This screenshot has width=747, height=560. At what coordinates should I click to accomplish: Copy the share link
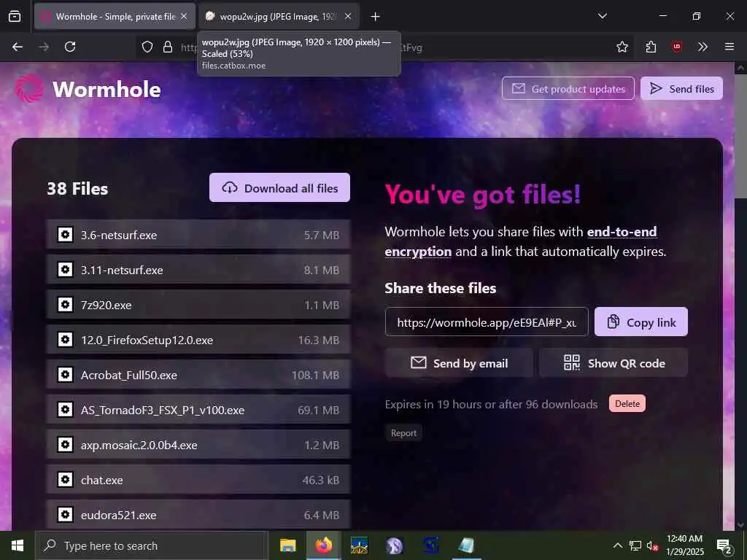point(641,322)
